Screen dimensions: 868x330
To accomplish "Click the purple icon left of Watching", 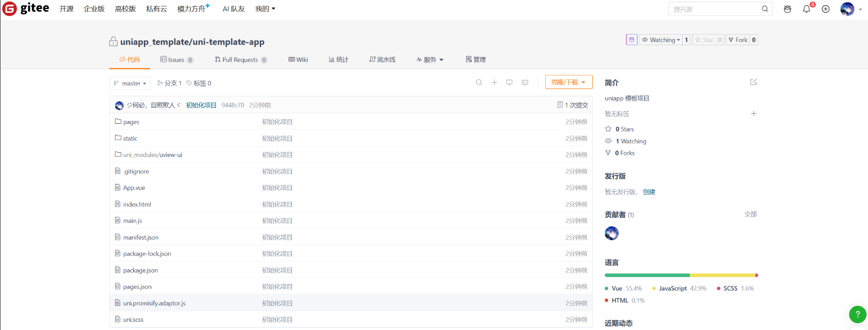I will 631,40.
